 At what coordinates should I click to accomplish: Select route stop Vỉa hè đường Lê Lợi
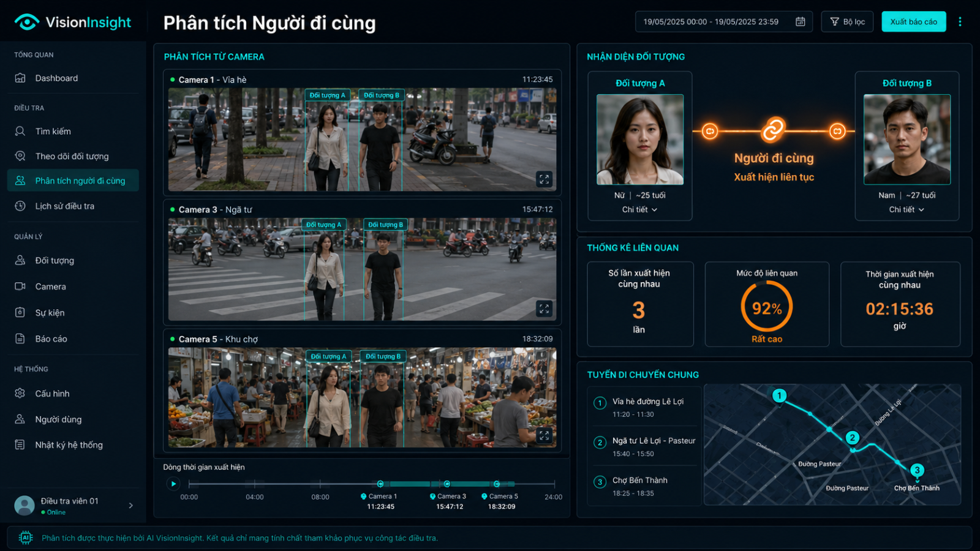click(x=644, y=407)
